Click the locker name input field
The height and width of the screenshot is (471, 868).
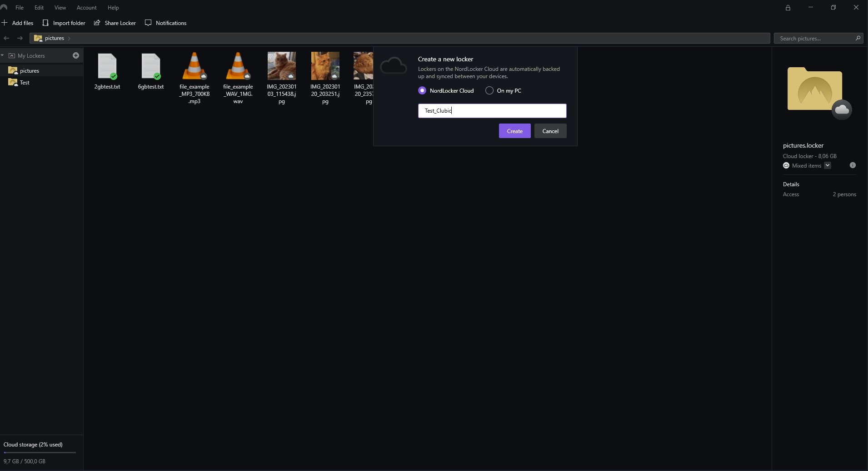[492, 111]
